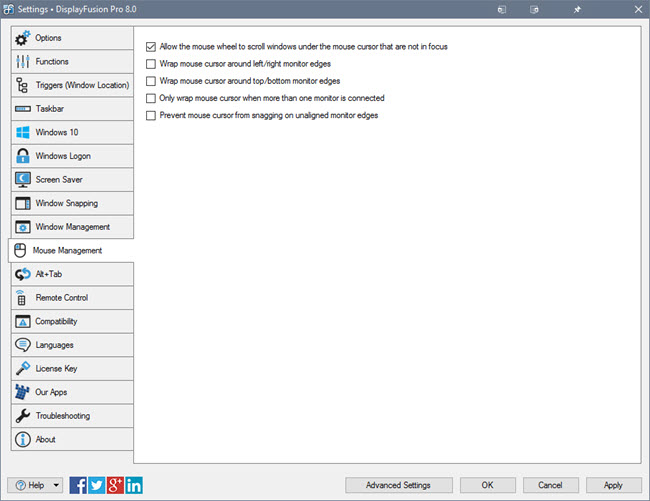This screenshot has width=650, height=501.
Task: Select the Compatibility tab
Action: (72, 321)
